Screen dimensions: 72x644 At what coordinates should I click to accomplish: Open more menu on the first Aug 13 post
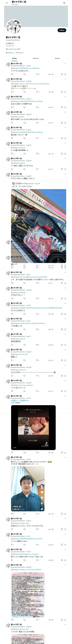(x=65, y=96)
